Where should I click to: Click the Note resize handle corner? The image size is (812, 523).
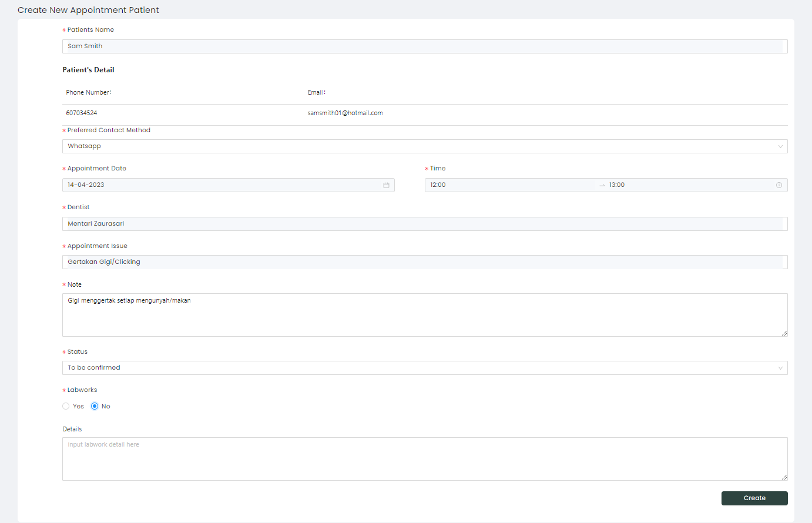coord(784,333)
